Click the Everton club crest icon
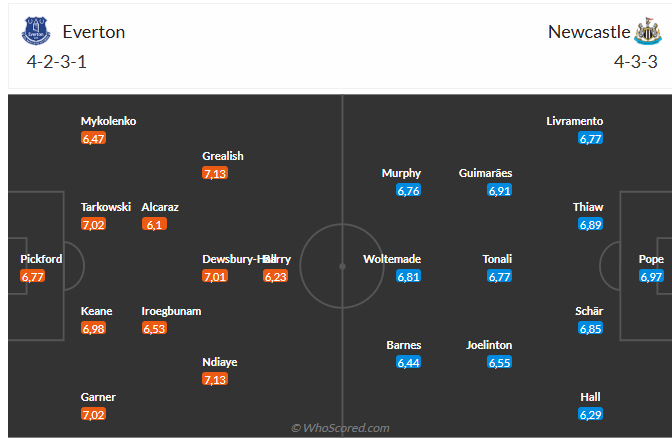 [x=35, y=32]
